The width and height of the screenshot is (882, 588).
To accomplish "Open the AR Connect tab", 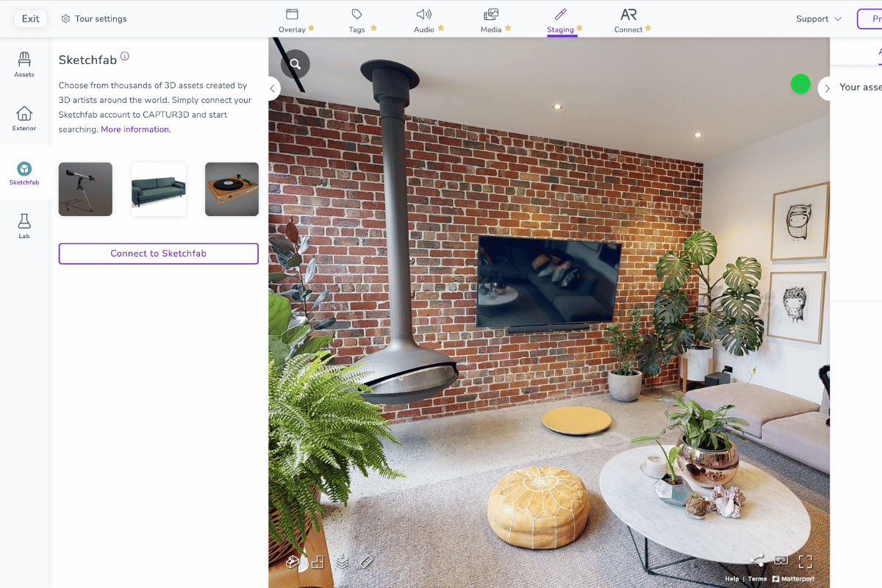I will [x=632, y=20].
